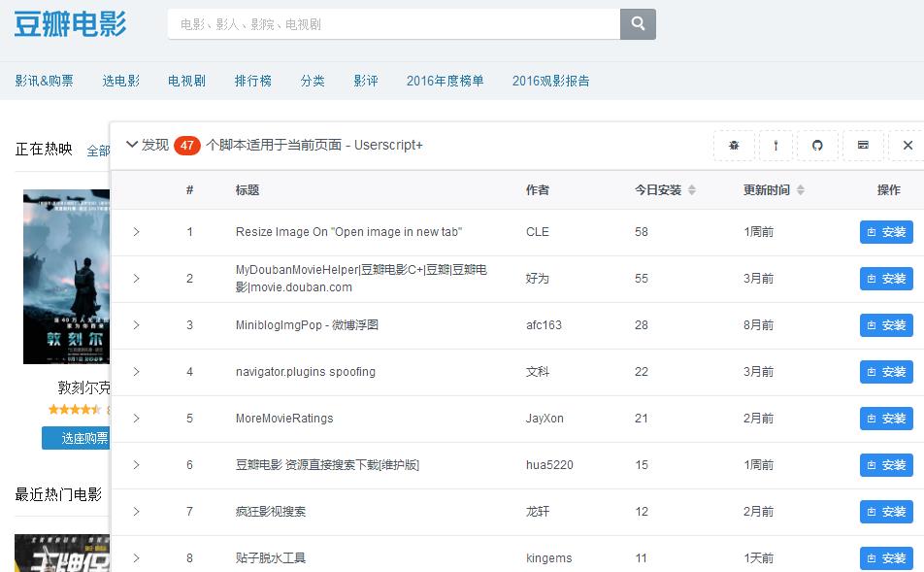The height and width of the screenshot is (572, 924).
Task: Install MyDoubanMovieHelper script
Action: (x=885, y=279)
